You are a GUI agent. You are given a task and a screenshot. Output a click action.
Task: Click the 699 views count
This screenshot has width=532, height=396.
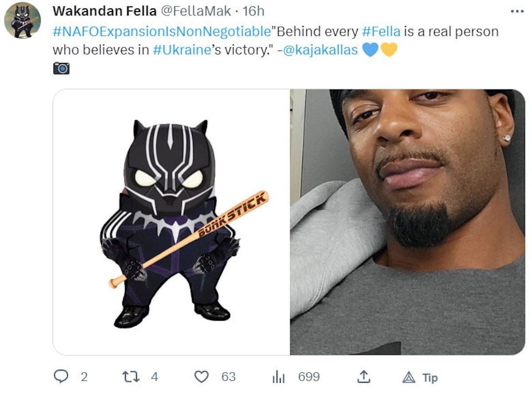pyautogui.click(x=309, y=377)
